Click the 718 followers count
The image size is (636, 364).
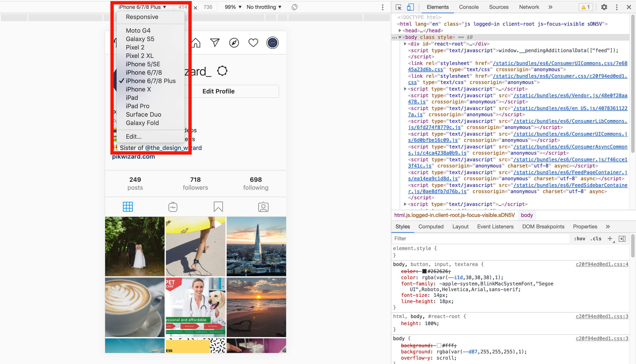tap(195, 184)
